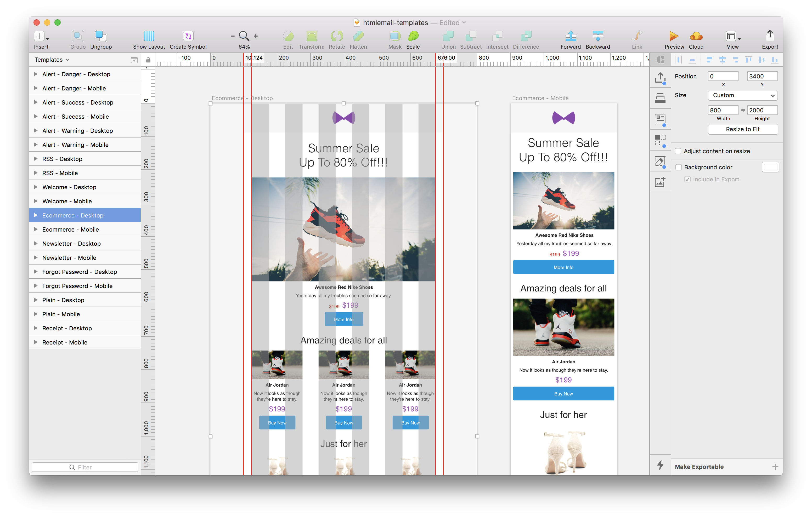The width and height of the screenshot is (812, 517).
Task: Select Welcome - Desktop artboard in list
Action: (x=69, y=187)
